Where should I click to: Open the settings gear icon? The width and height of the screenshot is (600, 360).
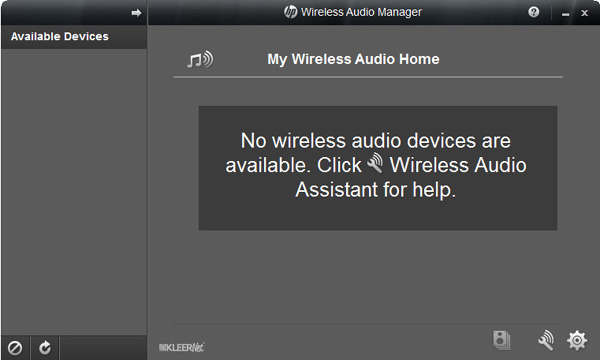(x=577, y=340)
